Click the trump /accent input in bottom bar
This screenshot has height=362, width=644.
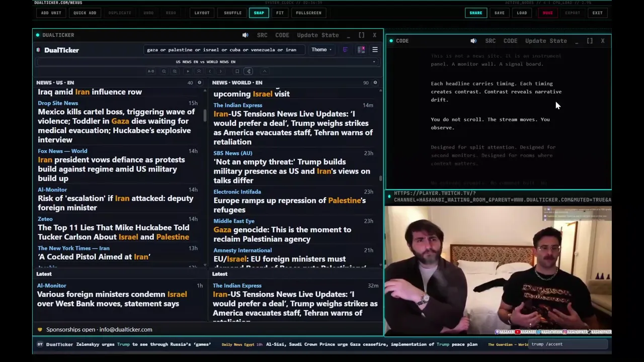[569, 344]
